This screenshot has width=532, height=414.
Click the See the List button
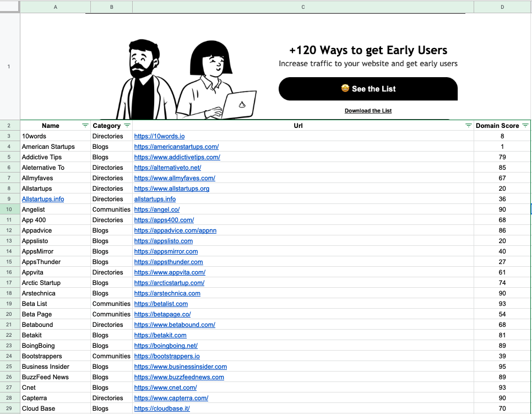(x=368, y=89)
